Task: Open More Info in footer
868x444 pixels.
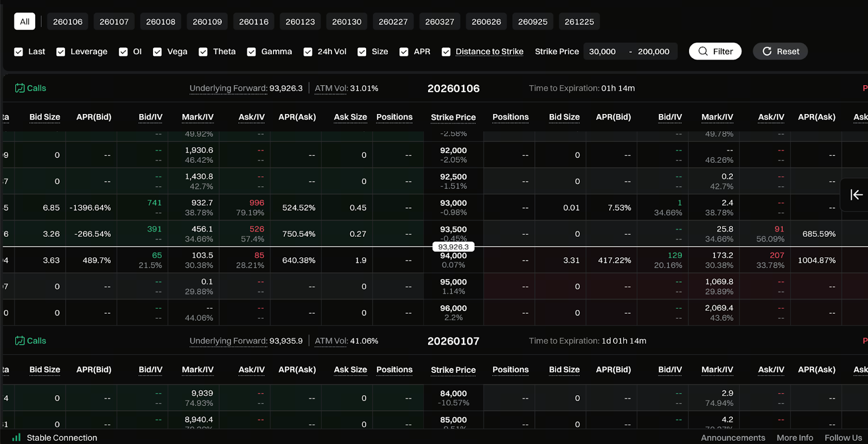Action: 795,437
